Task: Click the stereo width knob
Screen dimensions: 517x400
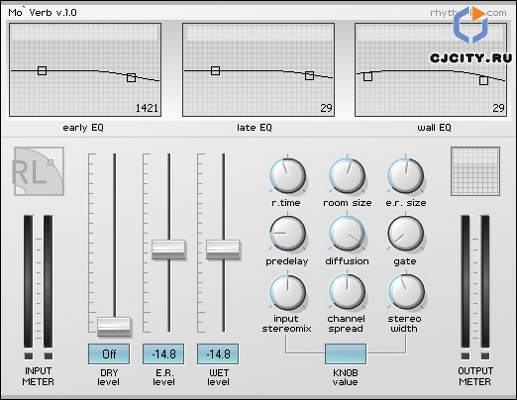Action: [x=406, y=292]
